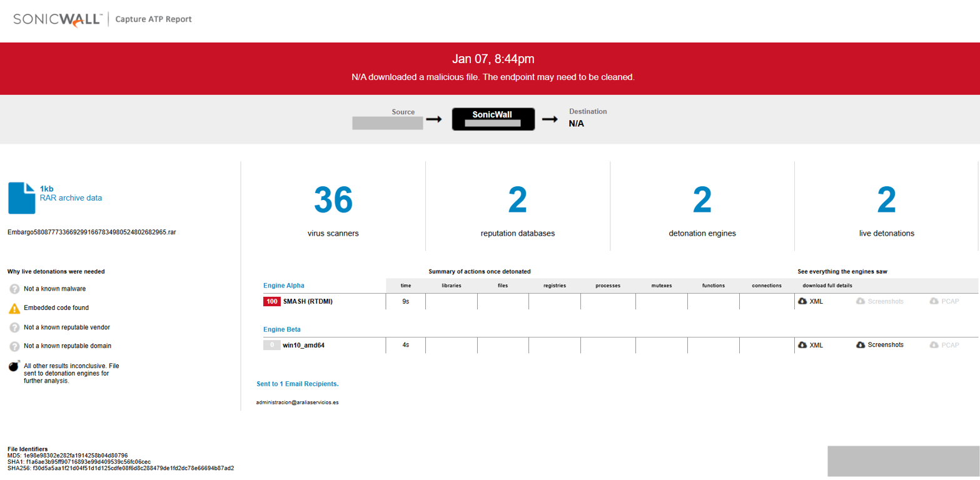Click the 2 reputation databases count

click(518, 200)
